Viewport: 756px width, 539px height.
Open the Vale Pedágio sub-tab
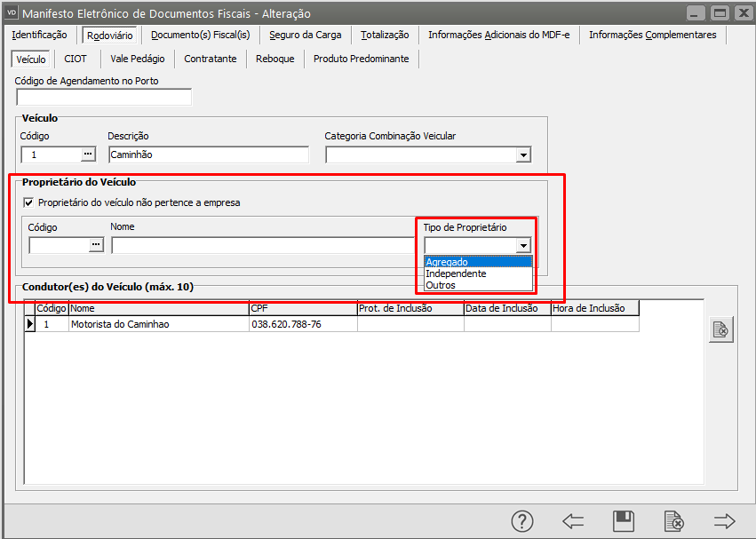pyautogui.click(x=138, y=59)
